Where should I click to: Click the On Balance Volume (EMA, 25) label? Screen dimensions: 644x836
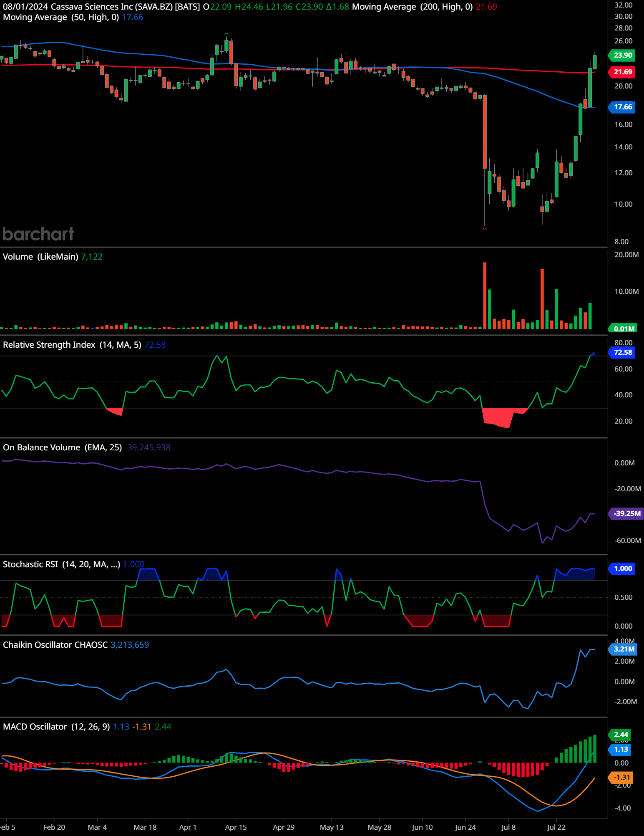point(63,447)
